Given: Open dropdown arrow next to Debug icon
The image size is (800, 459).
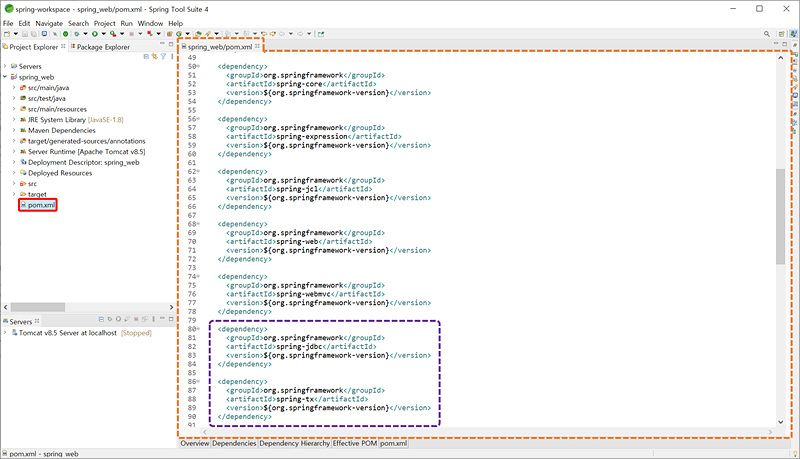Looking at the screenshot, I should click(x=85, y=34).
